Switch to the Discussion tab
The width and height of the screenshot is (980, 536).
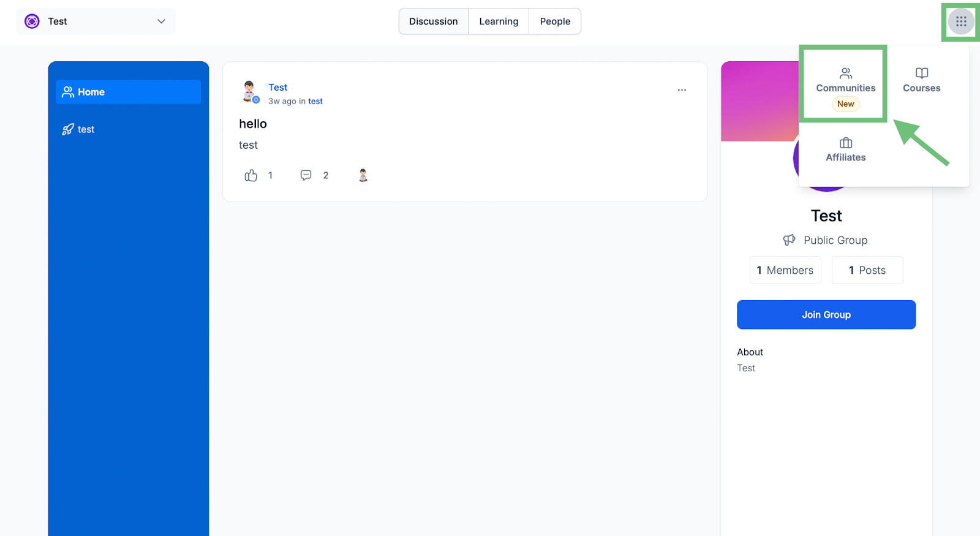pos(434,21)
